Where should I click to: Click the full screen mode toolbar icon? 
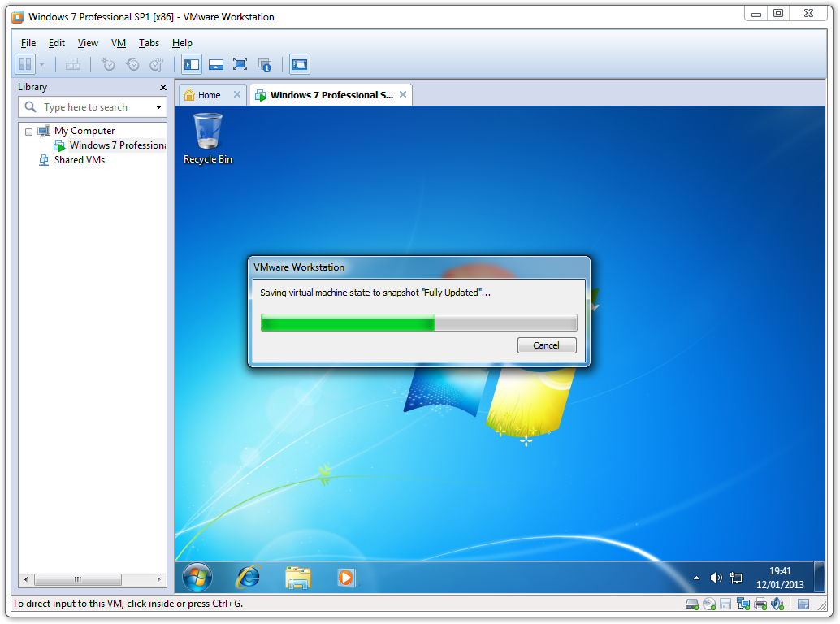240,65
